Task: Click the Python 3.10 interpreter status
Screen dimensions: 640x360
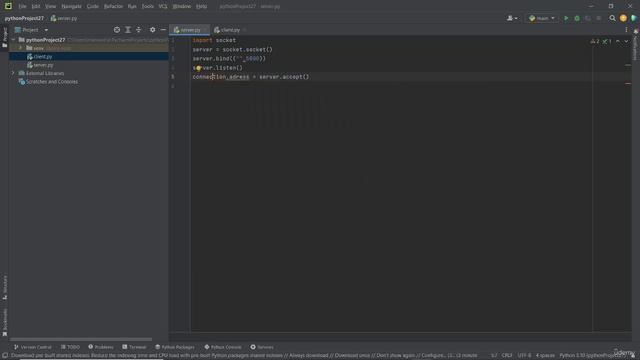Action: [x=592, y=356]
